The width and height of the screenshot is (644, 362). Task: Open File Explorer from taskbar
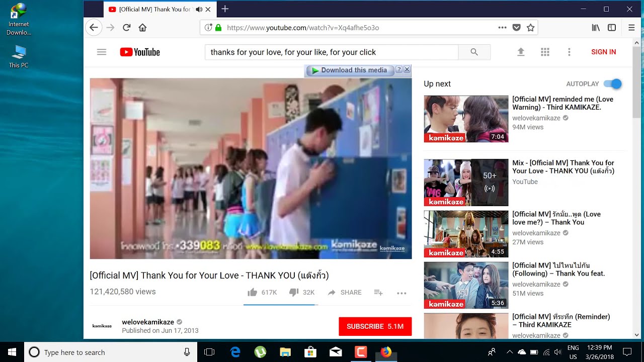pyautogui.click(x=285, y=352)
